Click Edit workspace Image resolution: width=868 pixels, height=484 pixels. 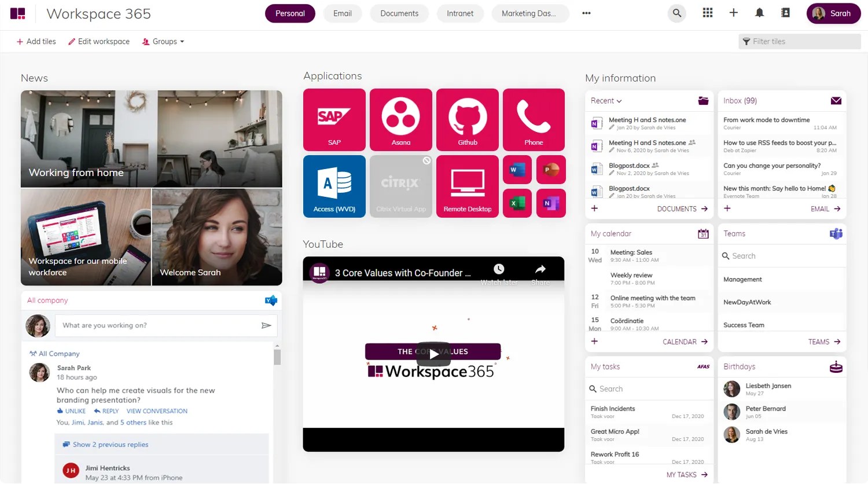tap(99, 42)
